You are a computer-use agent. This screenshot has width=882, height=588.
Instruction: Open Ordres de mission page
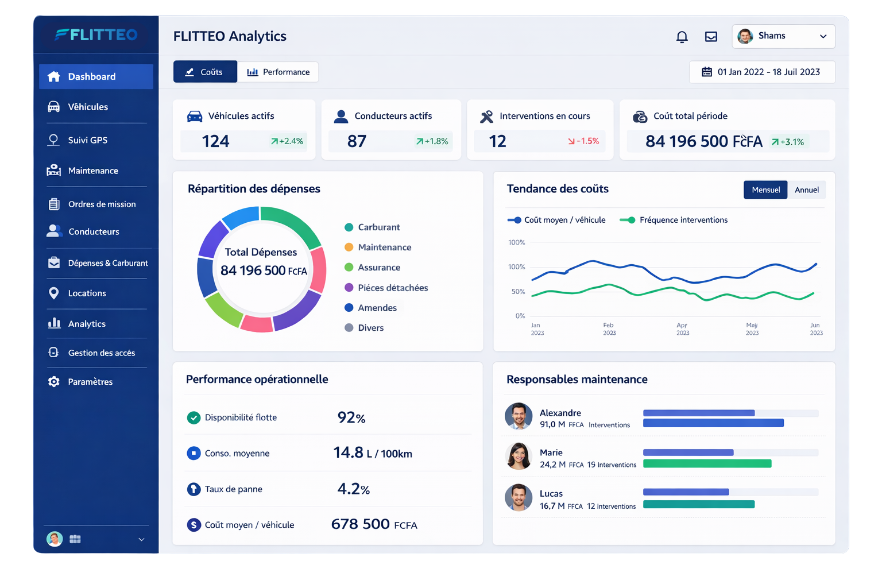coord(96,204)
